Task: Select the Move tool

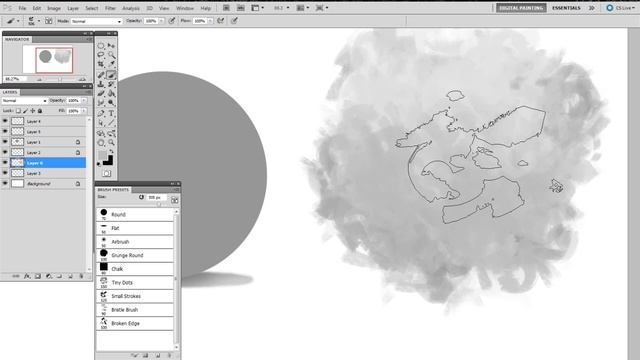Action: click(x=111, y=46)
